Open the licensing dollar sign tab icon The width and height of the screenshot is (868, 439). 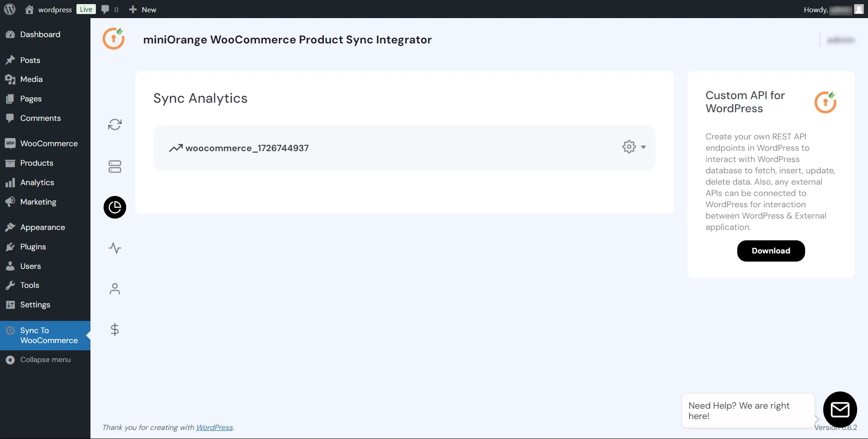point(115,329)
